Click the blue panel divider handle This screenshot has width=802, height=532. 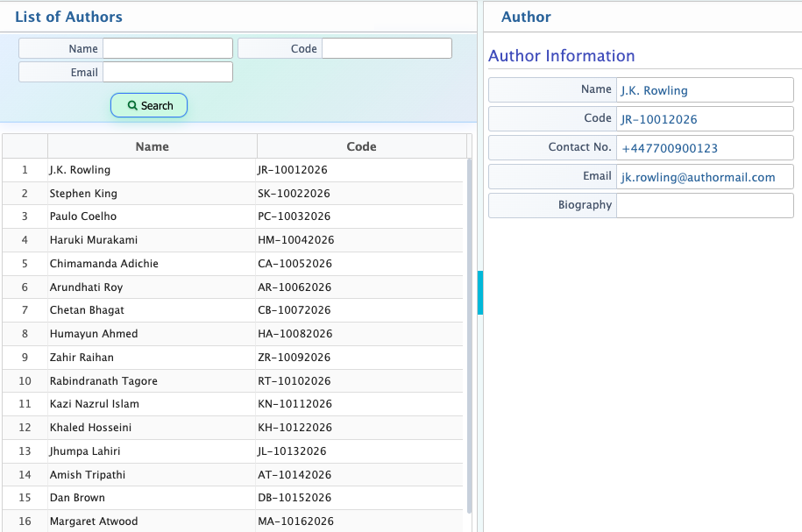tap(479, 294)
